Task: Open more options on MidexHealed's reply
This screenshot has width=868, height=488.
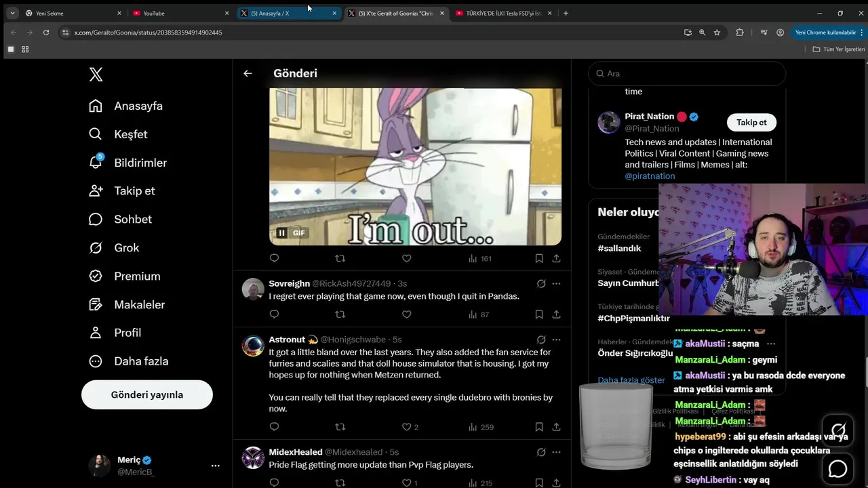Action: (556, 452)
